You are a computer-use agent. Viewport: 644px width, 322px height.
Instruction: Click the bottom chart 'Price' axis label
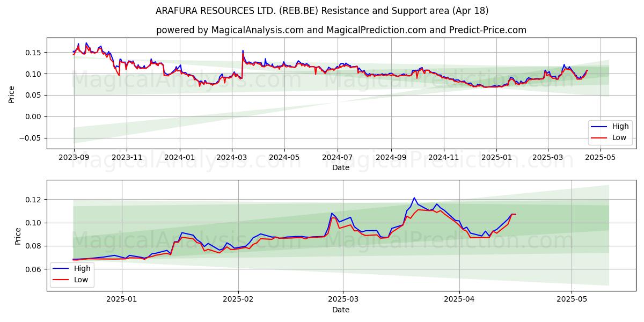click(x=18, y=236)
